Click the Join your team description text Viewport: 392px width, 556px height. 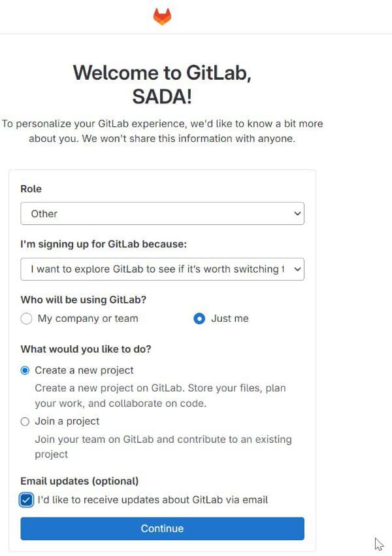click(x=163, y=446)
